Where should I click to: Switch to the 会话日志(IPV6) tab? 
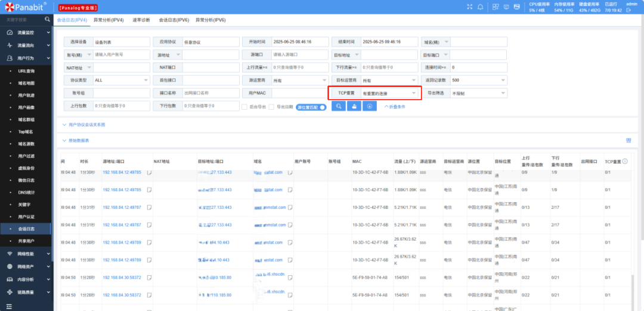174,20
